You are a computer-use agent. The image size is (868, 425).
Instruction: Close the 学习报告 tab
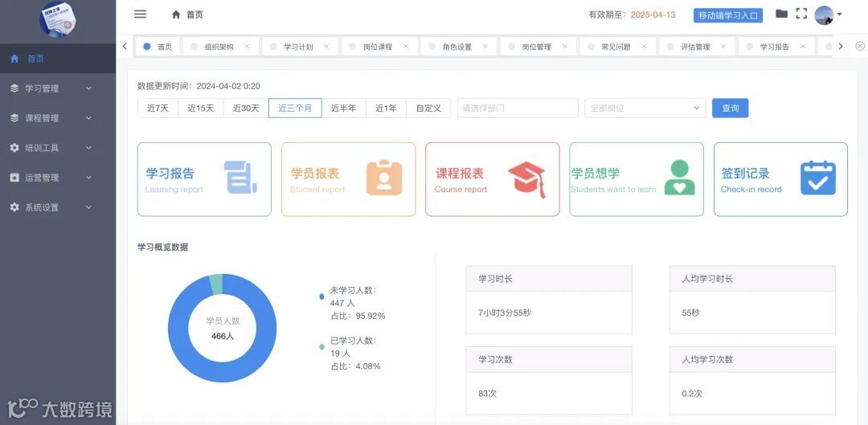point(803,47)
